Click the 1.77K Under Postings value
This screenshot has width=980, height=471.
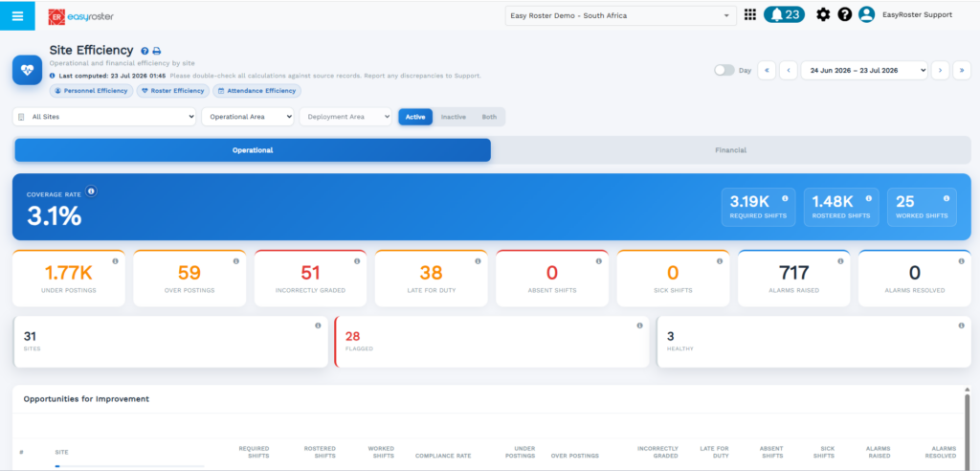[69, 274]
